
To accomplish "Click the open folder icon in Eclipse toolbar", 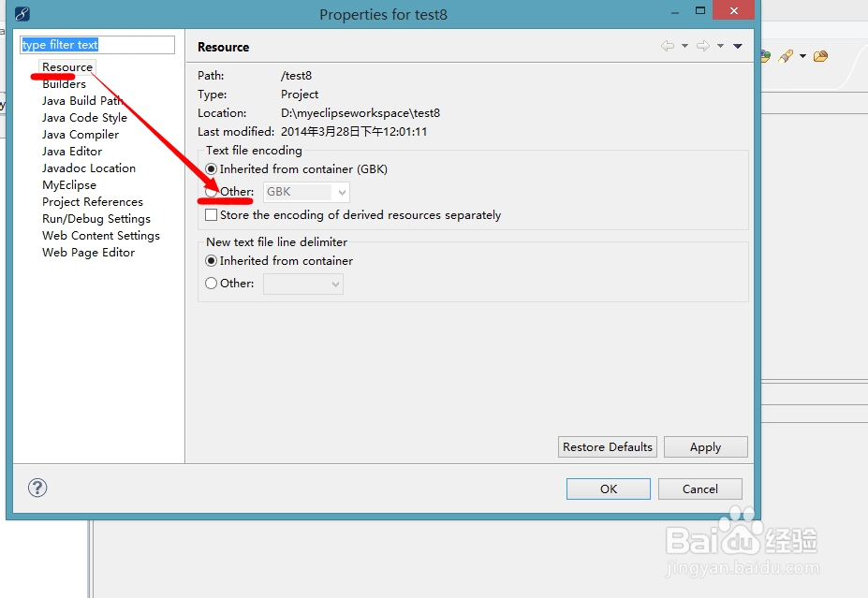I will pyautogui.click(x=821, y=56).
